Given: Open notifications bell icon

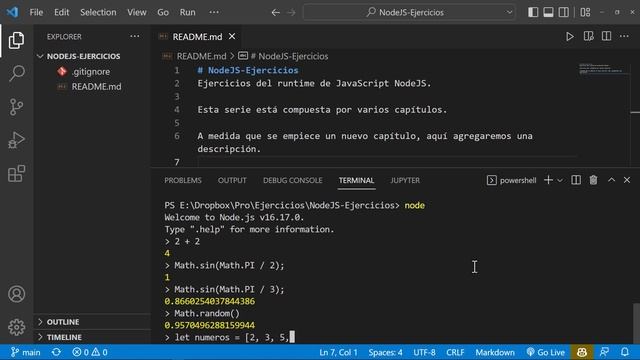Looking at the screenshot, I should (624, 352).
